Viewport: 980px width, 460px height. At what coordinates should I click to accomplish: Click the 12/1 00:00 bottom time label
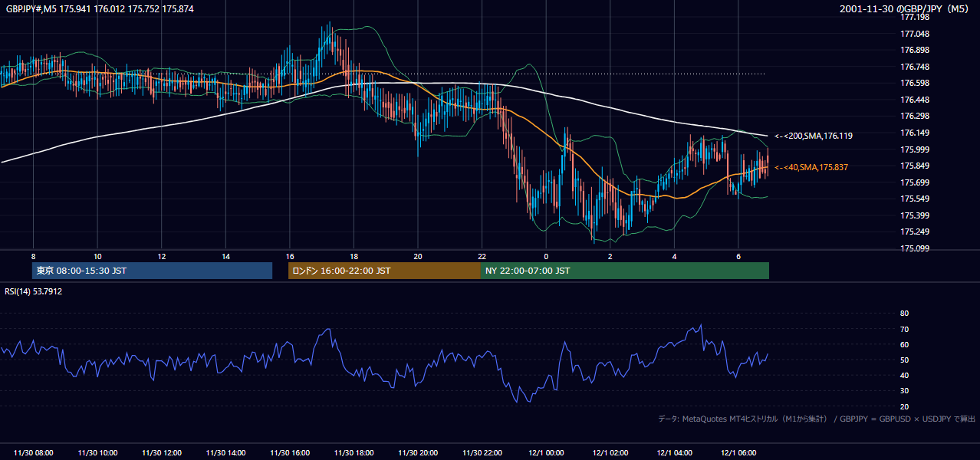point(546,453)
